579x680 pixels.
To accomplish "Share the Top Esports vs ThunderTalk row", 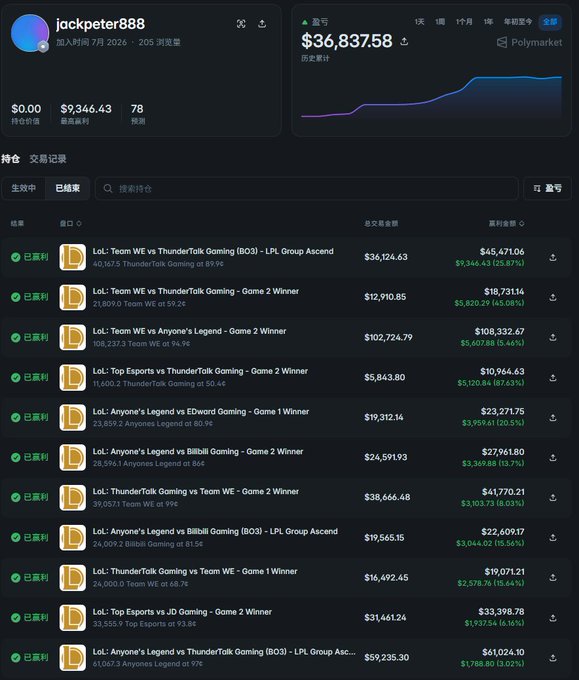I will (x=553, y=378).
